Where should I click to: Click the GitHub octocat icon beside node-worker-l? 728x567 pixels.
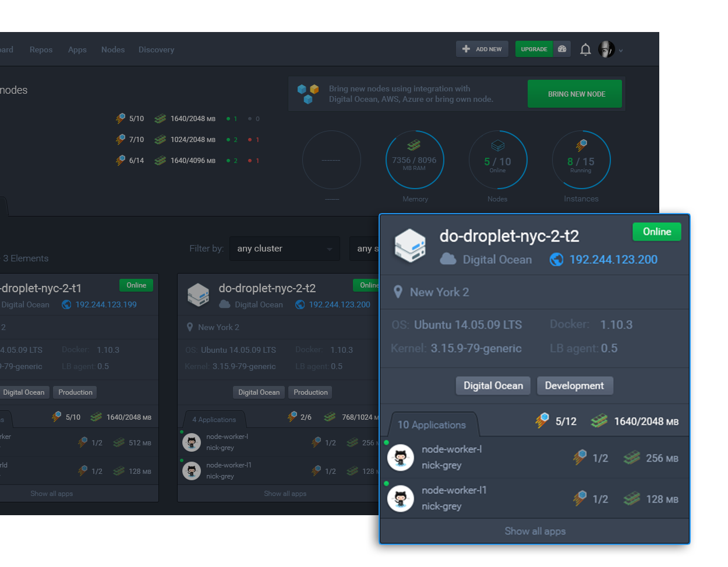400,458
